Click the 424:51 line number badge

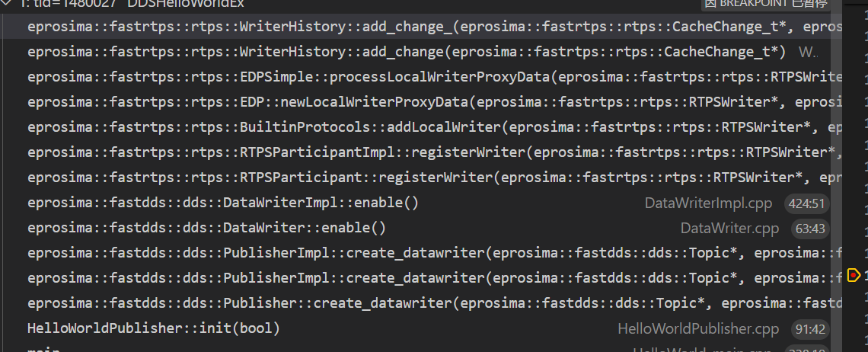coord(808,203)
